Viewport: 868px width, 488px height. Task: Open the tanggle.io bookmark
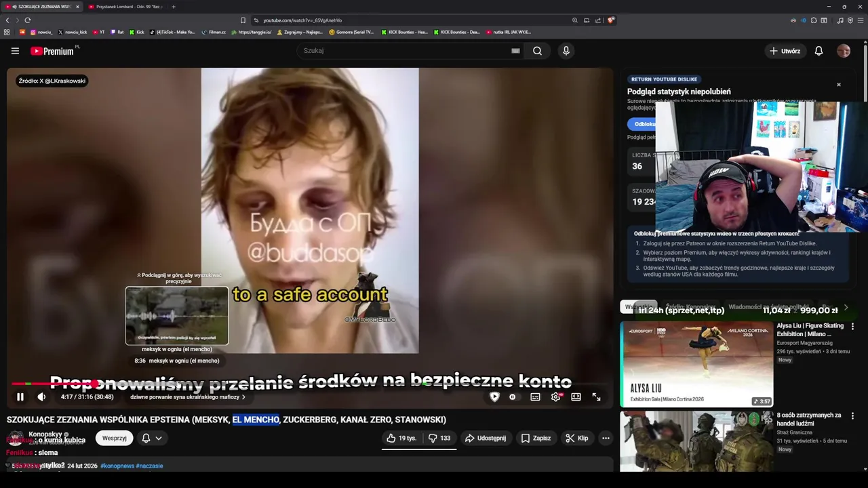coord(251,32)
